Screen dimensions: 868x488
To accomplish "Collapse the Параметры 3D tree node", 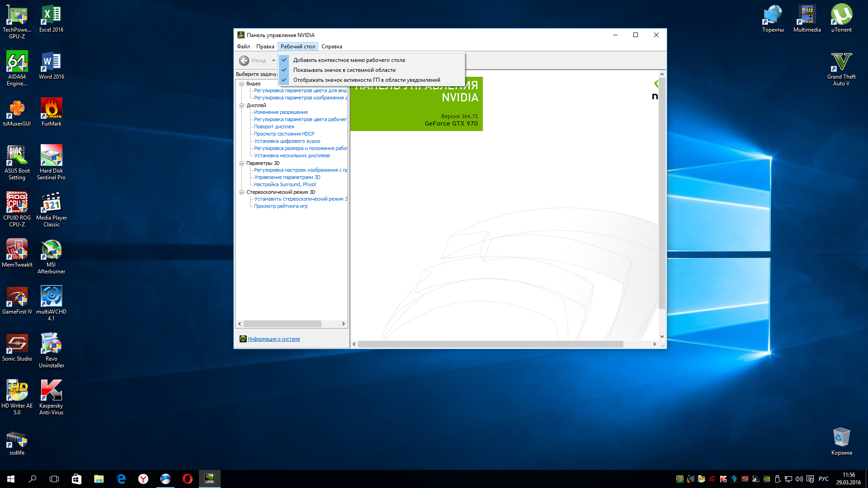I will click(242, 163).
